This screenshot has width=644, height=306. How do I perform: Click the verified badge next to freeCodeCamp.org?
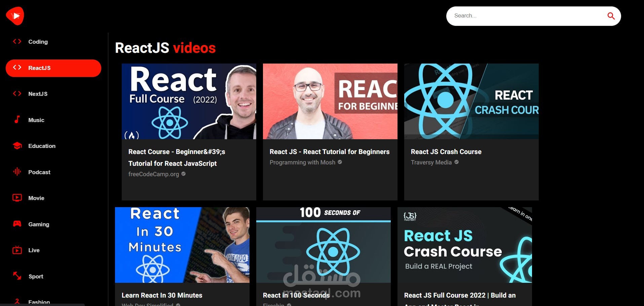pyautogui.click(x=183, y=174)
